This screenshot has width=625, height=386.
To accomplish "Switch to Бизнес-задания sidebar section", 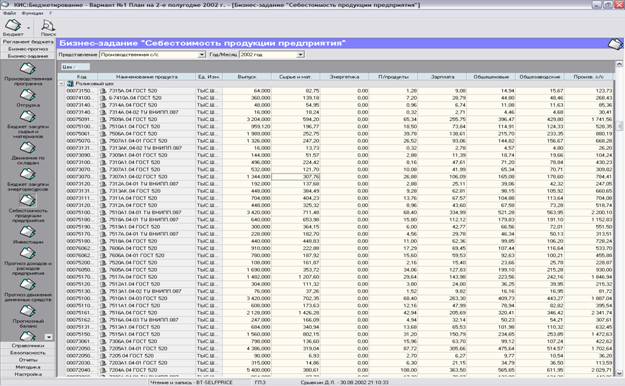I will 28,56.
